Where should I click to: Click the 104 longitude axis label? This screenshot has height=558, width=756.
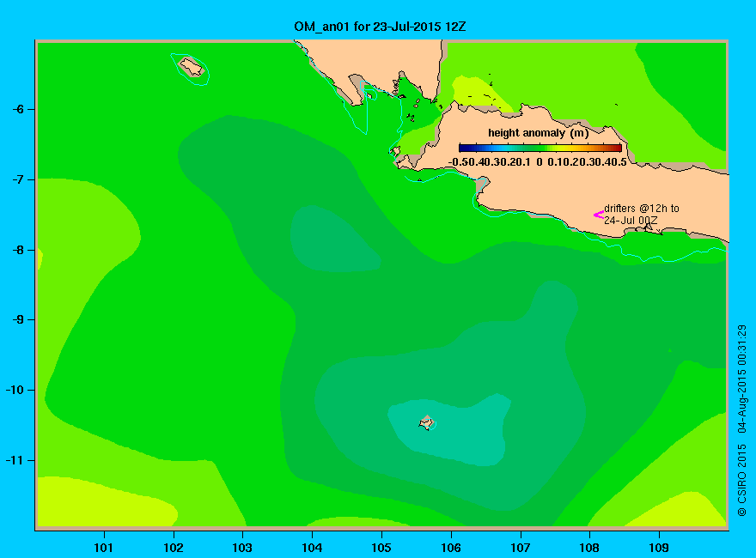pos(312,548)
